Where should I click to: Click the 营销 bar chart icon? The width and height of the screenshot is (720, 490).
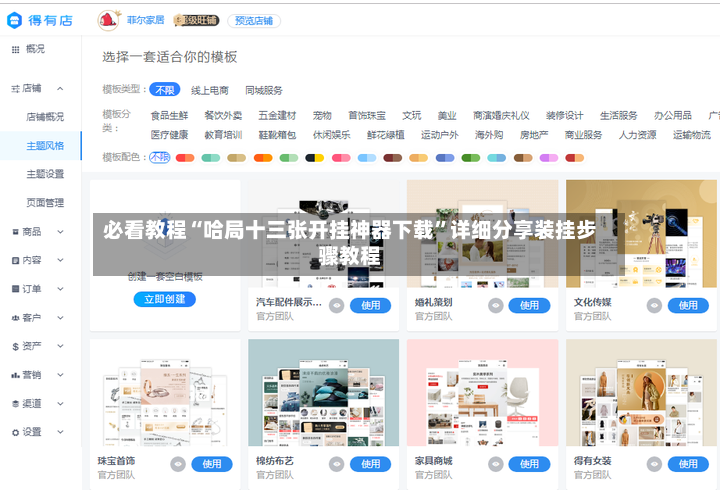[16, 375]
